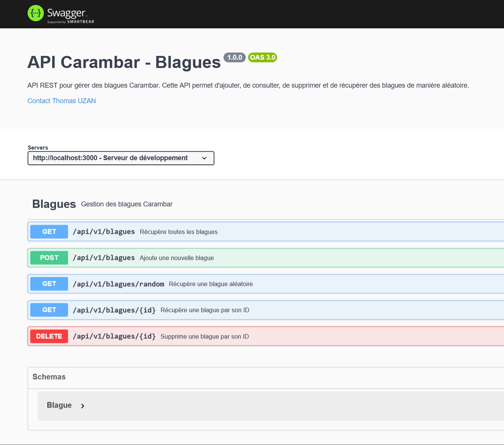Click the Servers dropdown chevron arrow

[205, 158]
